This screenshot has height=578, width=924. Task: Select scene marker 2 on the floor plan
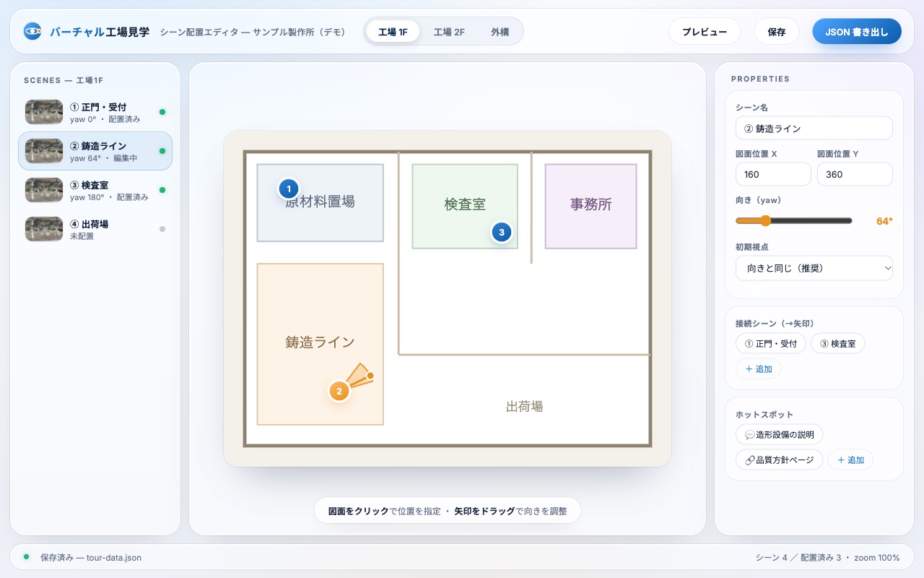(339, 392)
